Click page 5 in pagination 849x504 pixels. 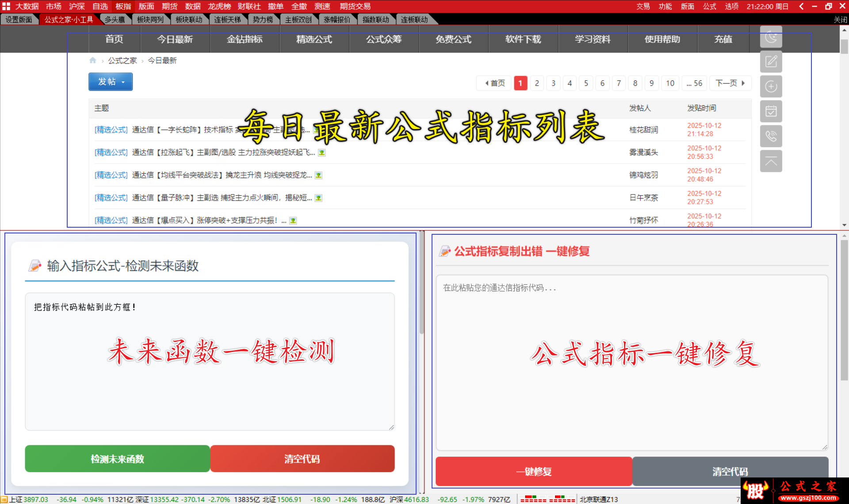[x=586, y=83]
